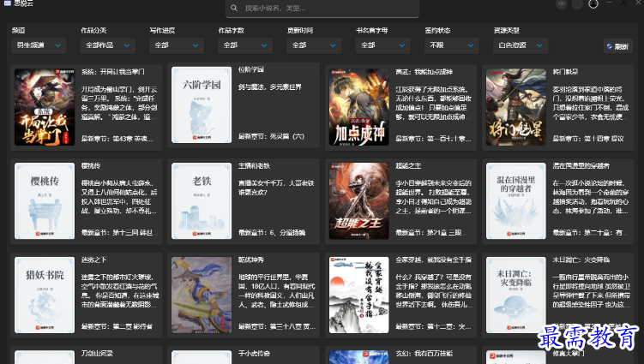Image resolution: width=644 pixels, height=364 pixels.
Task: Select the 刀剑山河录 title text
Action: pos(97,354)
